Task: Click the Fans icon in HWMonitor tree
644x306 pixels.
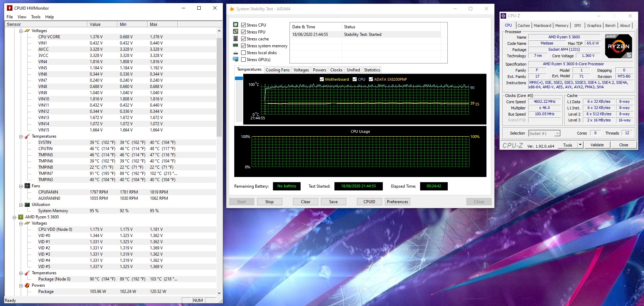Action: pyautogui.click(x=27, y=186)
